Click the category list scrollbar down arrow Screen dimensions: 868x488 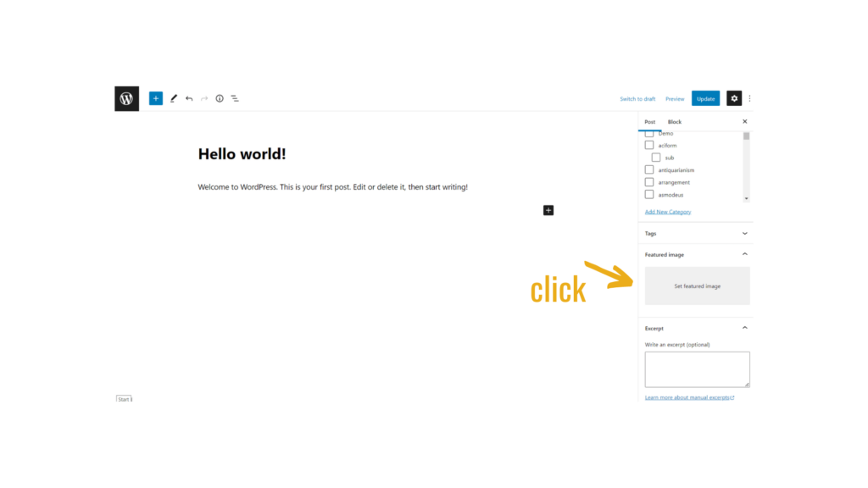(x=746, y=198)
